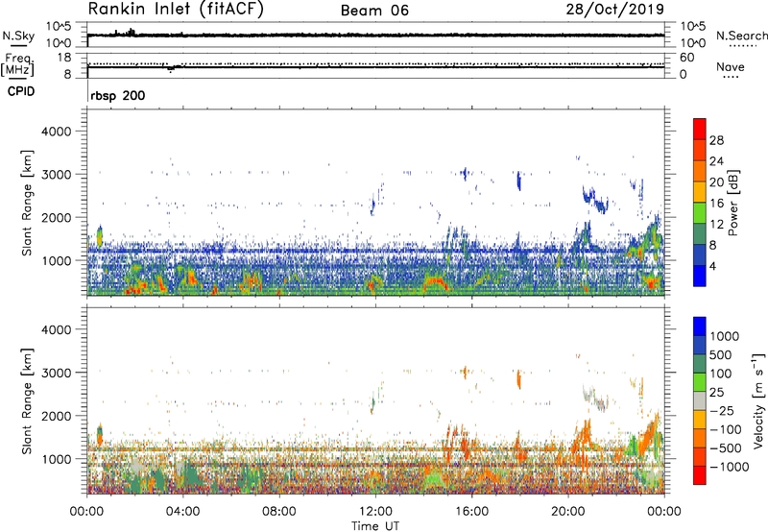Click "Slant Range [km]" label of the velocity panel
Screen dimensions: 768x532
click(x=27, y=401)
